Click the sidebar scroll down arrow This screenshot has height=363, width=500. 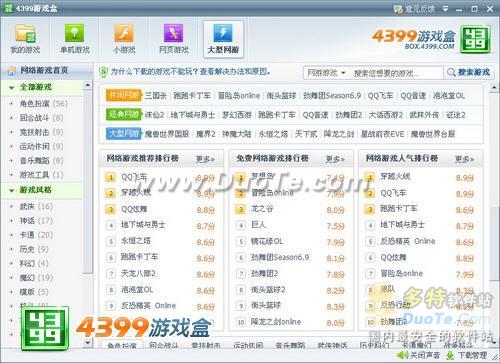tap(88, 342)
